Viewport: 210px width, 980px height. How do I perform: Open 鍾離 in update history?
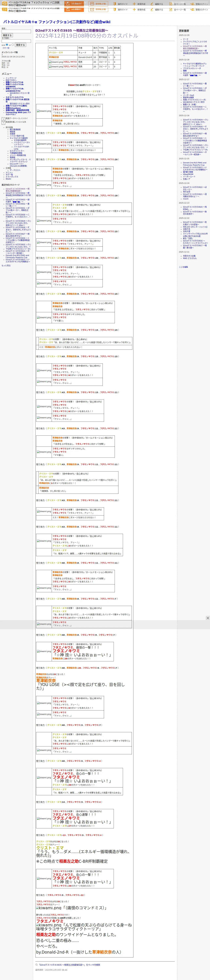[x=185, y=70]
